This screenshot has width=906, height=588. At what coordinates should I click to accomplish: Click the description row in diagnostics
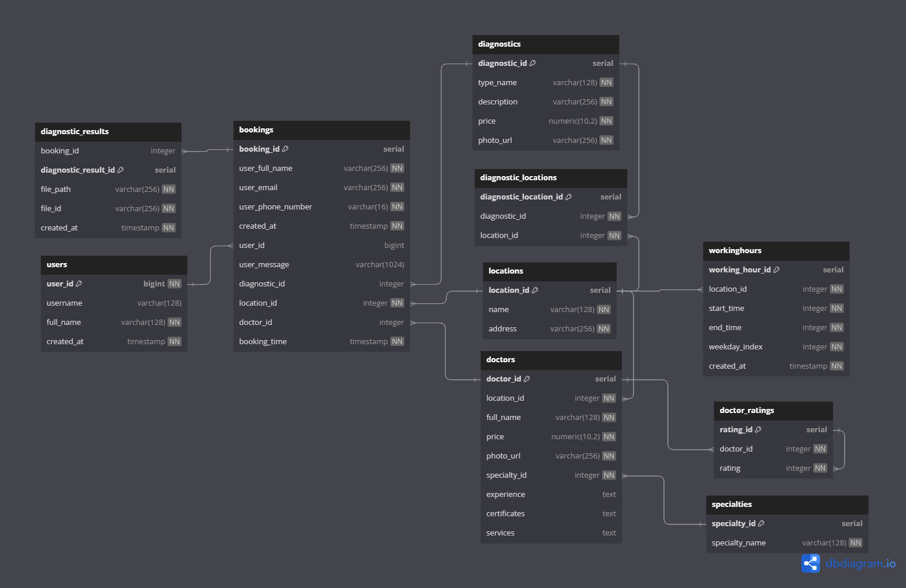click(545, 102)
